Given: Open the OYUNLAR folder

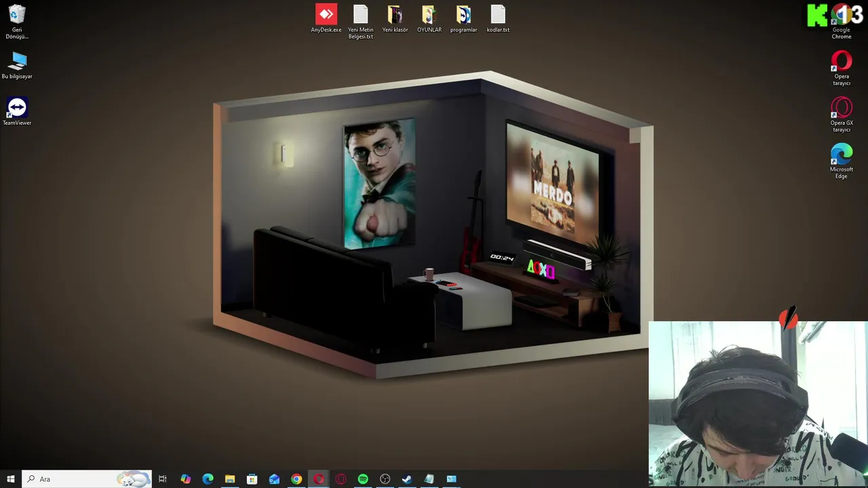Looking at the screenshot, I should [x=429, y=18].
